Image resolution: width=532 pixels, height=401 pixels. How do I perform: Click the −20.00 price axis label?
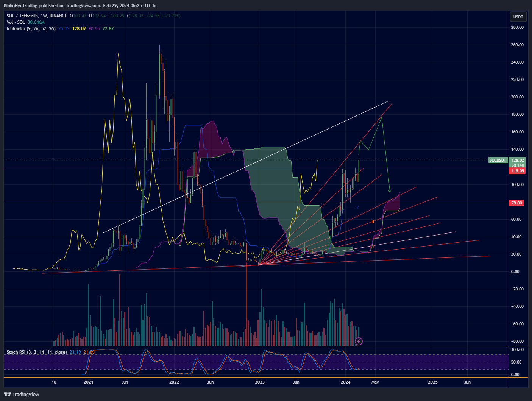517,289
